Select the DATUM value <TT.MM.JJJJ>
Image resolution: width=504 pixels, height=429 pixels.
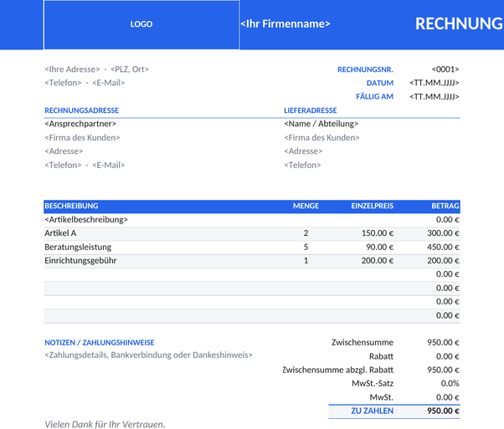[435, 83]
